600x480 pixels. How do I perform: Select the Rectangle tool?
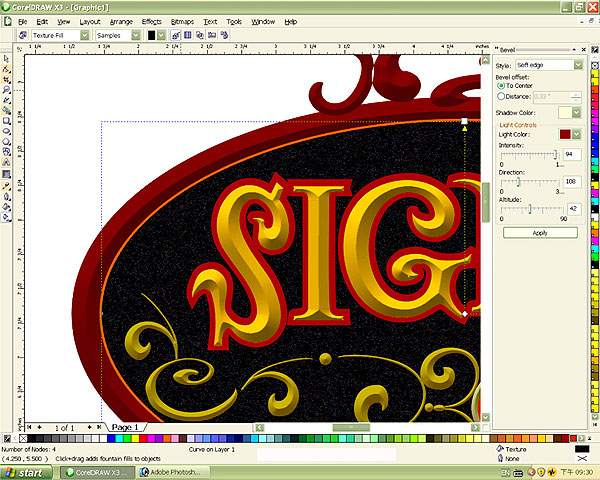(x=6, y=121)
